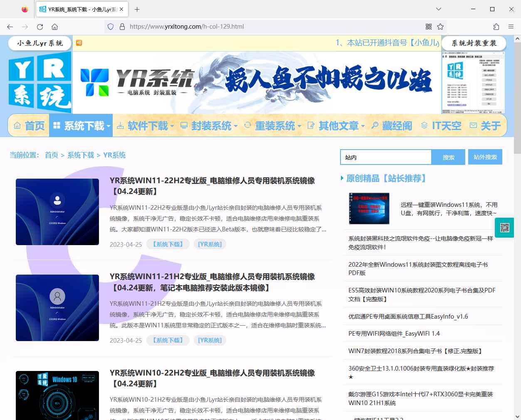The width and height of the screenshot is (521, 420).
Task: Click the 站内 search input field
Action: click(385, 157)
